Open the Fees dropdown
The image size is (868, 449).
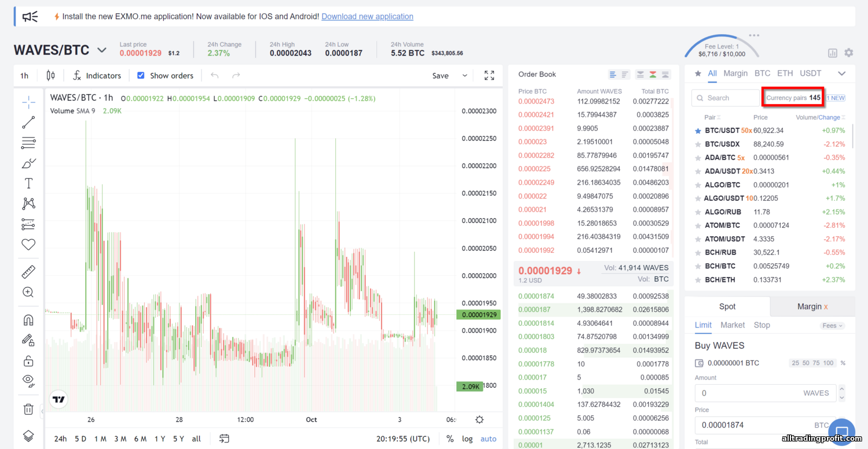(x=833, y=326)
